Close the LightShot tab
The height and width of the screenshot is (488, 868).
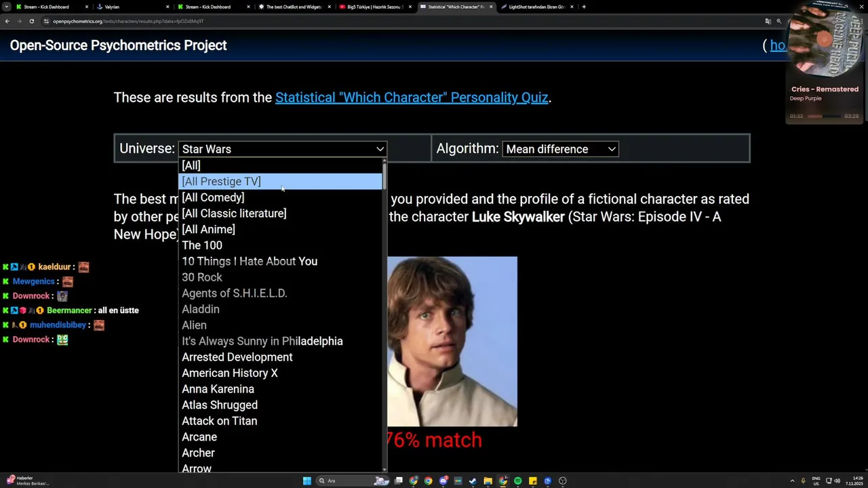(572, 7)
